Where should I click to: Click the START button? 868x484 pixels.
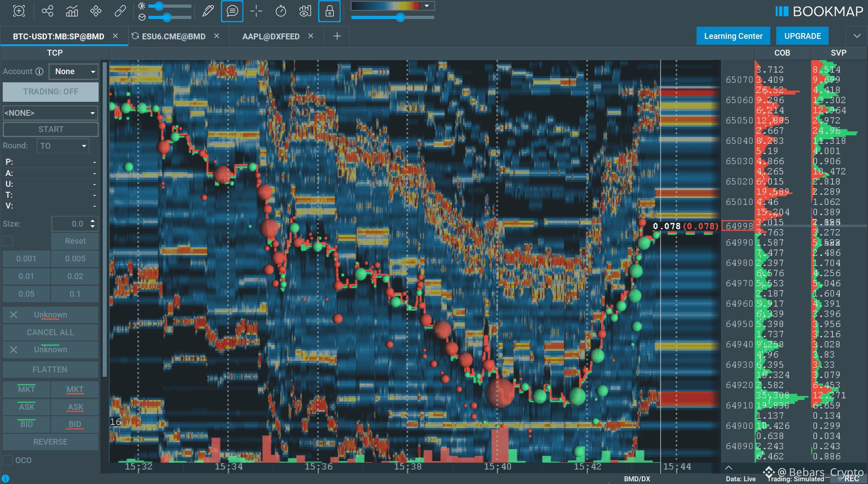tap(51, 129)
